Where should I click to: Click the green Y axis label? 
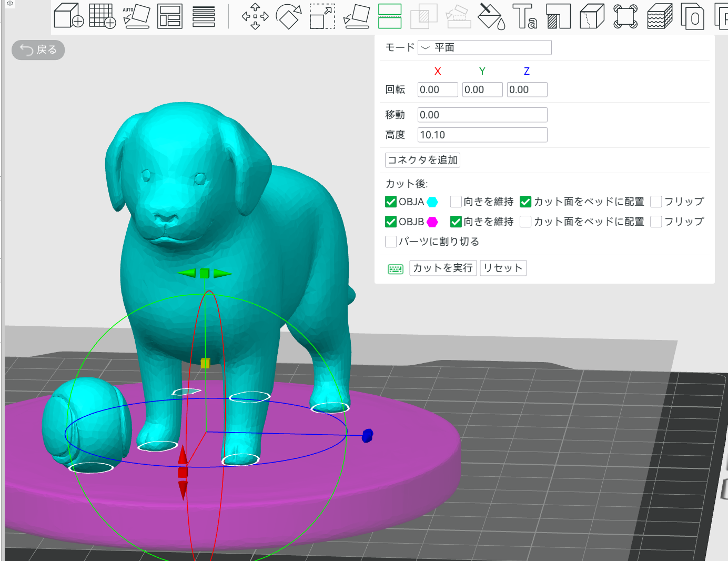[482, 71]
